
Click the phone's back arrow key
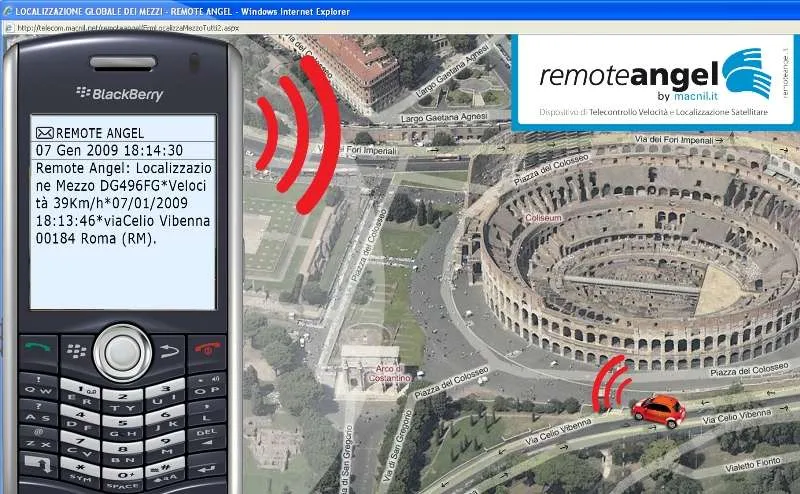(x=169, y=351)
